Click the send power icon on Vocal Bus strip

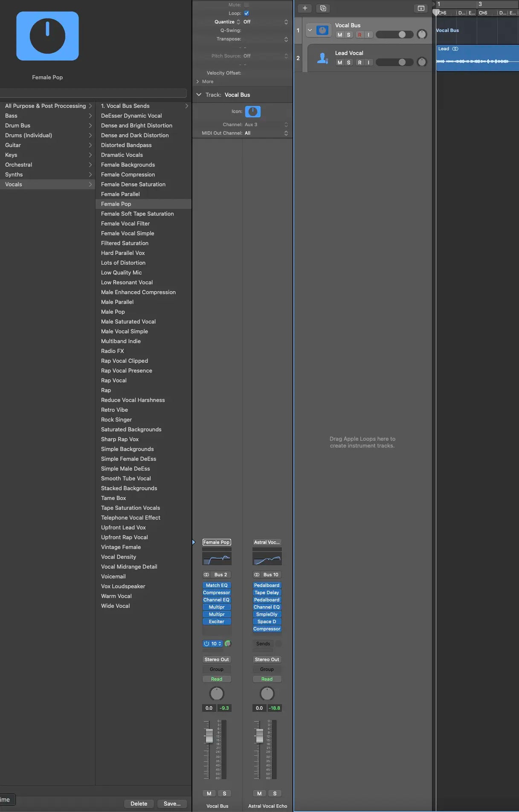click(x=206, y=644)
